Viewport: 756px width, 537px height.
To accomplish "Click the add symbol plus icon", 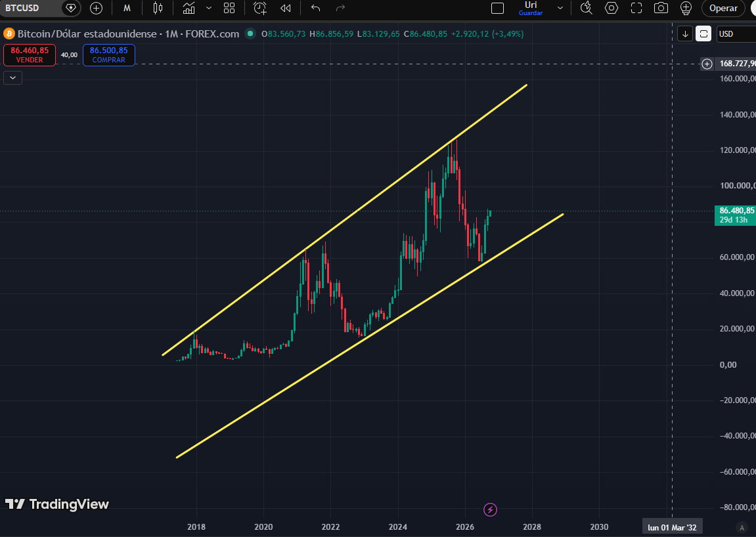I will [x=96, y=8].
